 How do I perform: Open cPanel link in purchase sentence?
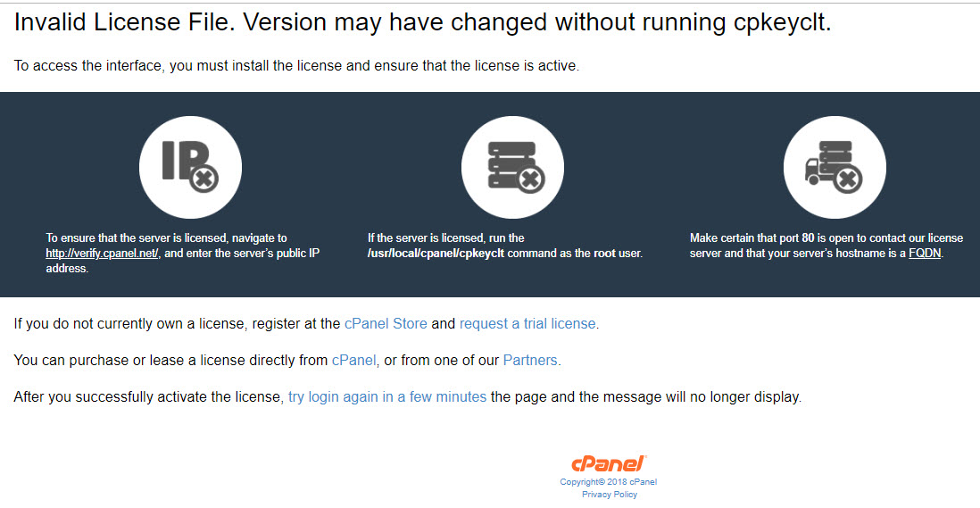pyautogui.click(x=353, y=361)
